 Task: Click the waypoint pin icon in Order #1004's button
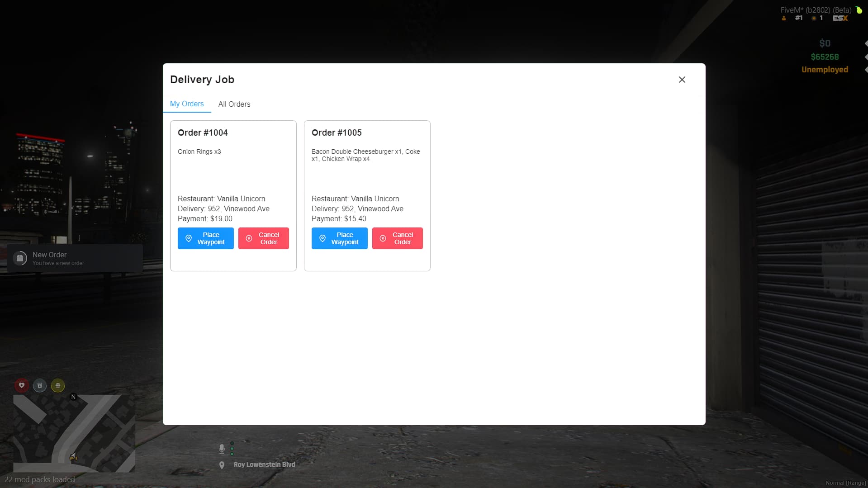click(189, 238)
